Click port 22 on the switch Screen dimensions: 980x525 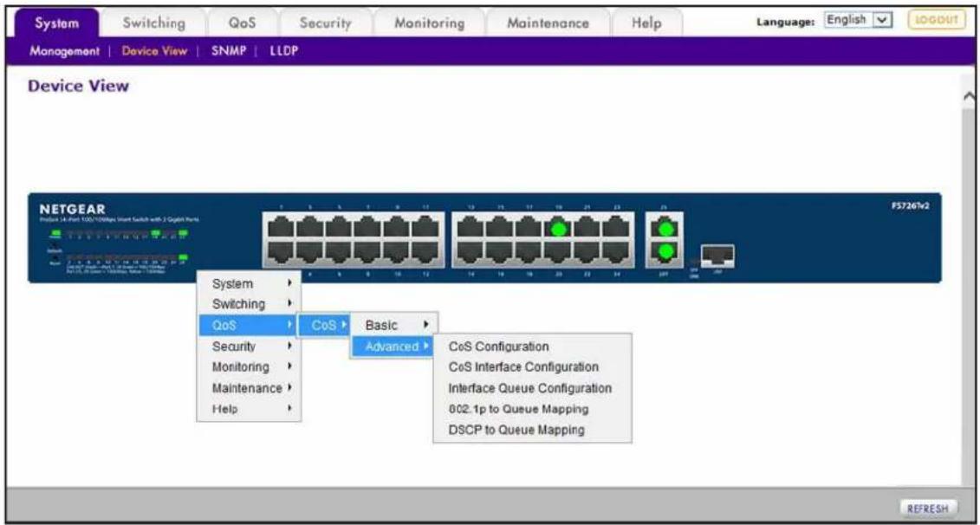[x=587, y=252]
